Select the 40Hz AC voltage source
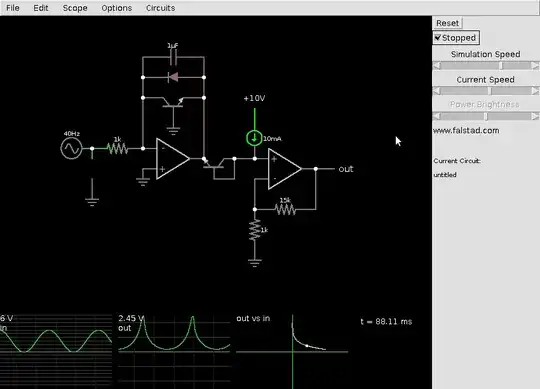This screenshot has width=540, height=389. click(x=71, y=148)
